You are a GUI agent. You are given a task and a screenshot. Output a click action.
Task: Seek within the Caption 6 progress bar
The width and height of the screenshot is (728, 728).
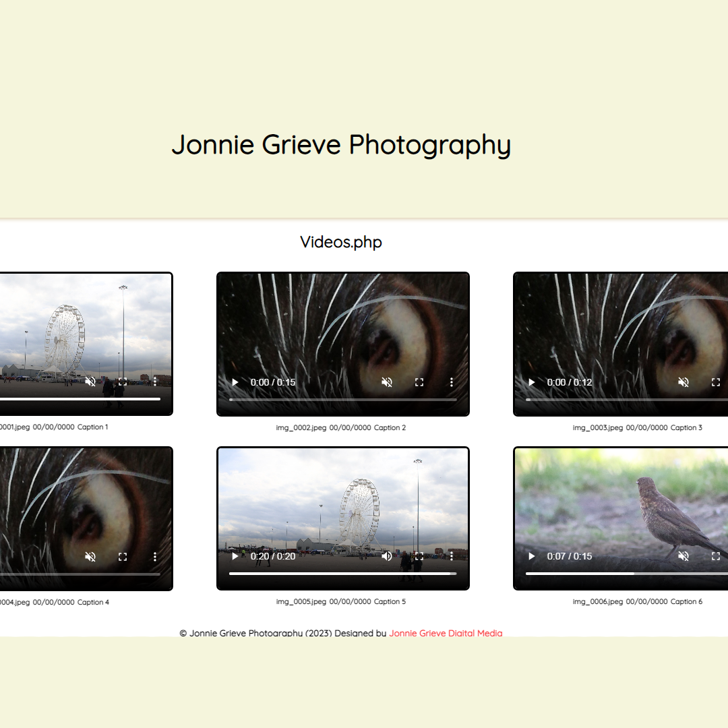click(627, 574)
